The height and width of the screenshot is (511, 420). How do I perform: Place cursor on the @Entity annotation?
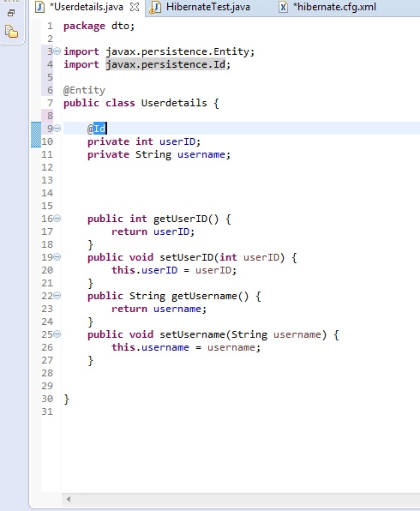(x=84, y=90)
